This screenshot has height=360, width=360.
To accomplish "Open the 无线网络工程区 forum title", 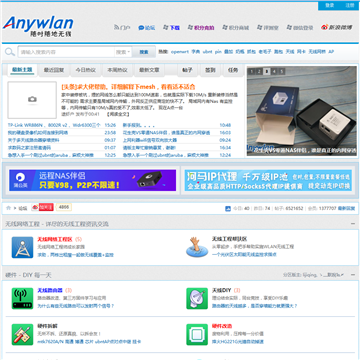I will coord(55,239).
